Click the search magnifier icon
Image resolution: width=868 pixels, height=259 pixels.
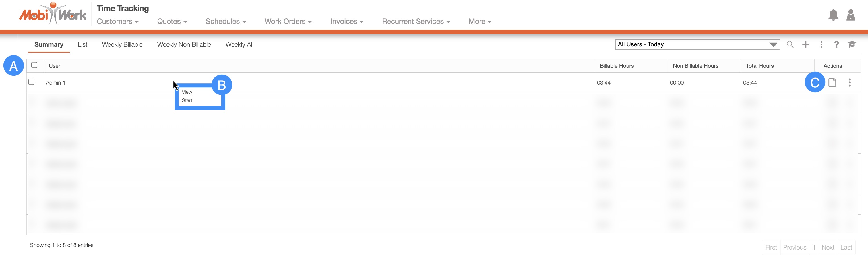790,44
